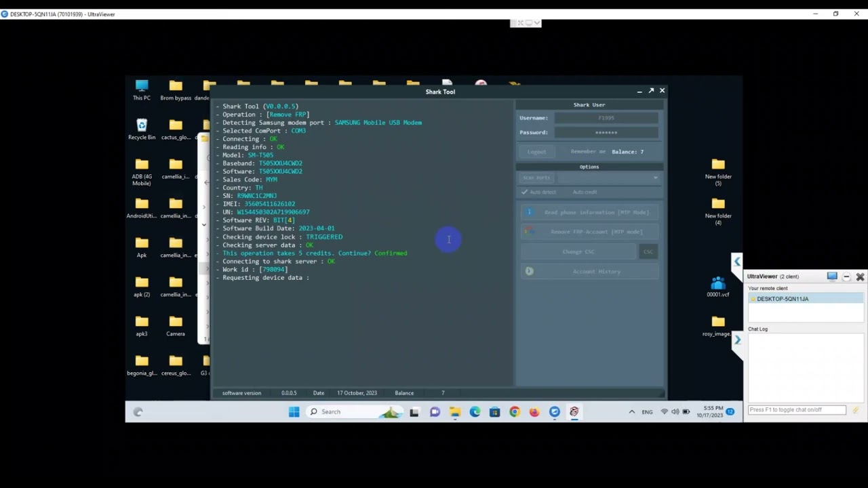Click the UltraViewer chat message input box
The height and width of the screenshot is (488, 868).
[797, 410]
